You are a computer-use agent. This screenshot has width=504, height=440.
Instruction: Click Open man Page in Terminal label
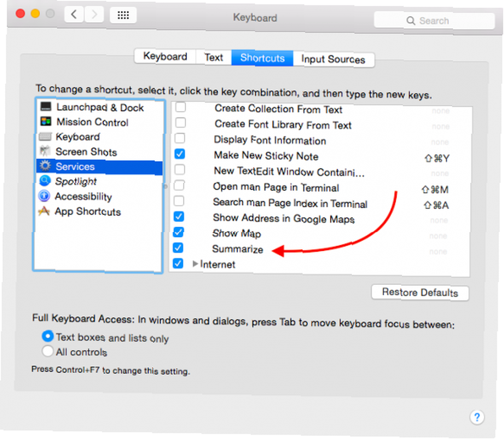tap(276, 187)
